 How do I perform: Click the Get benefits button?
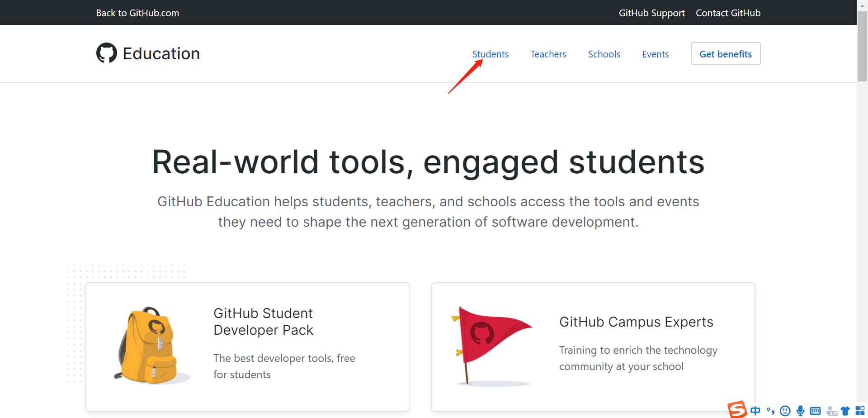[726, 54]
